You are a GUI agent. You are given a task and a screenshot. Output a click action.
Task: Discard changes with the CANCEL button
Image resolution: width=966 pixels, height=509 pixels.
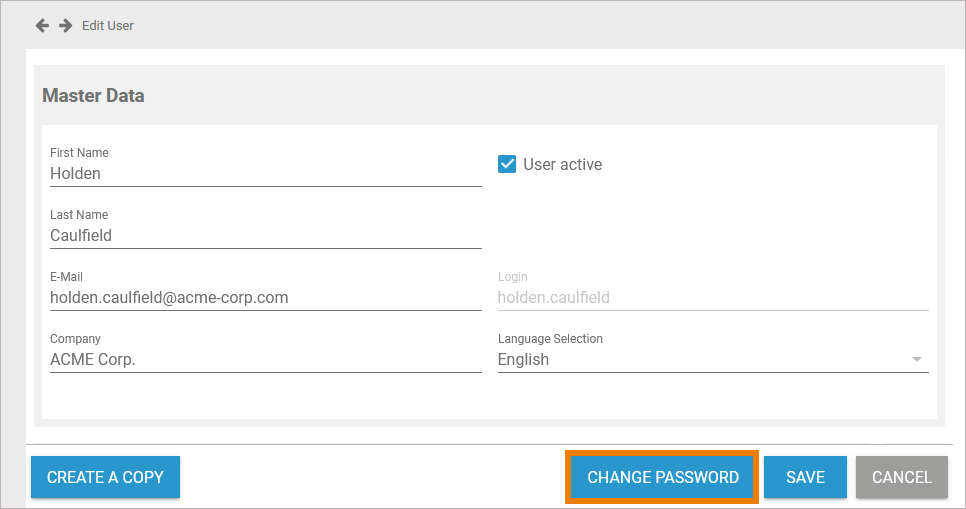tap(902, 477)
